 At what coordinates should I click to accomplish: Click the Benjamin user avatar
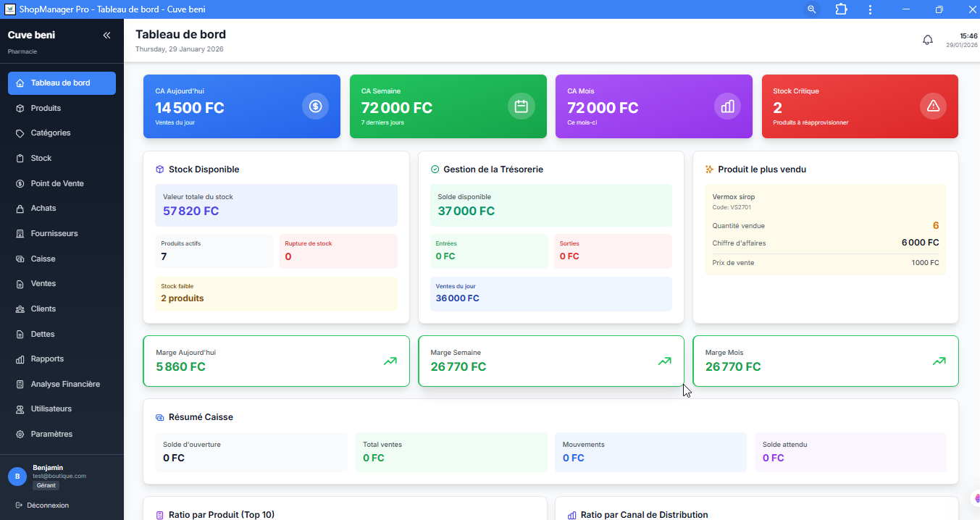point(17,477)
